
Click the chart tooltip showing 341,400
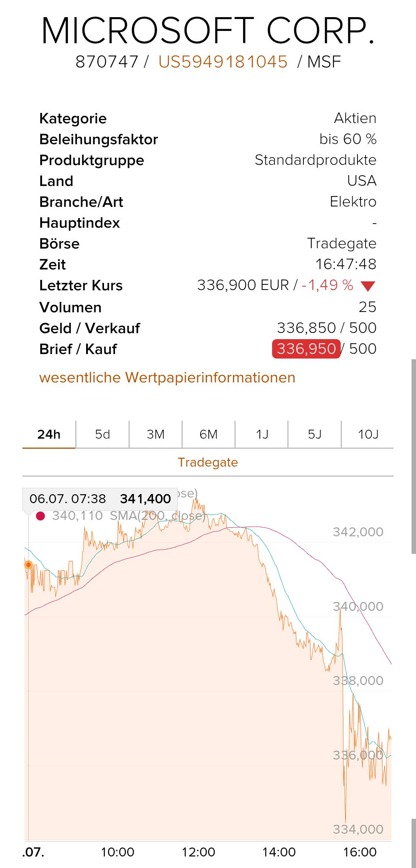point(100,499)
